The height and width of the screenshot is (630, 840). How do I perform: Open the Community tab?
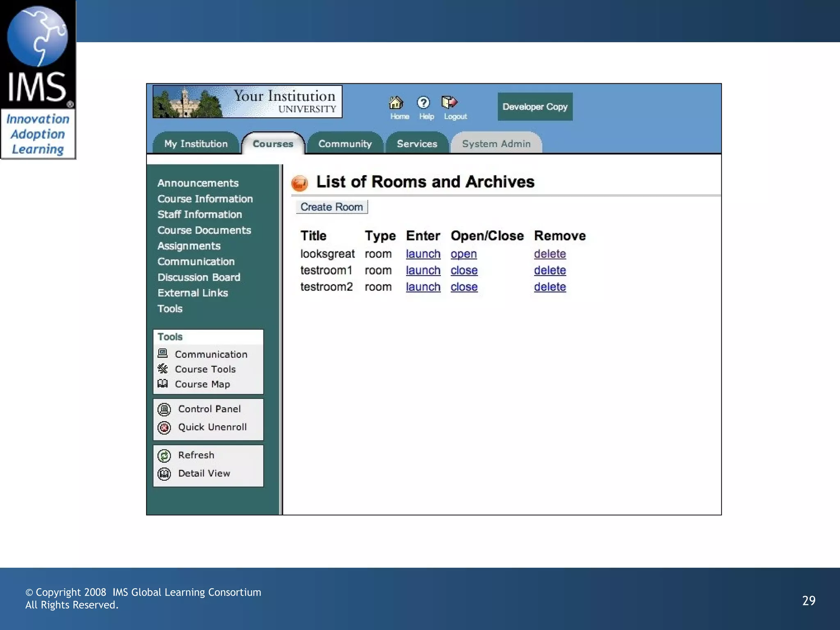tap(345, 144)
